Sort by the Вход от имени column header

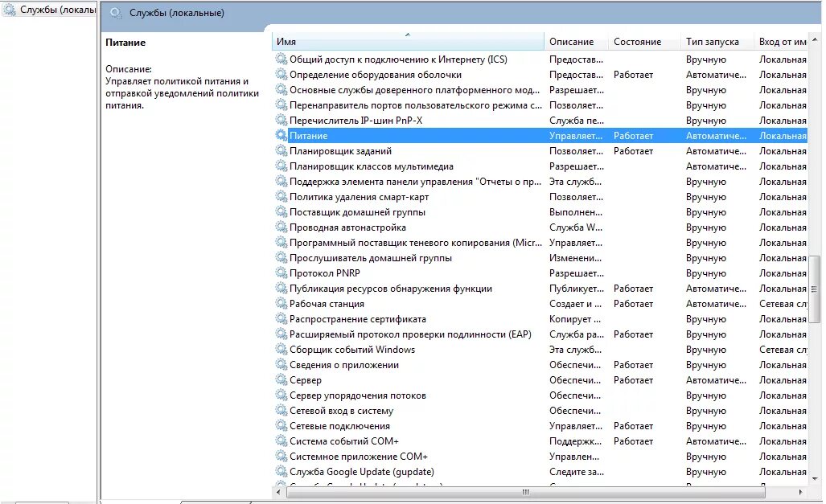coord(782,42)
